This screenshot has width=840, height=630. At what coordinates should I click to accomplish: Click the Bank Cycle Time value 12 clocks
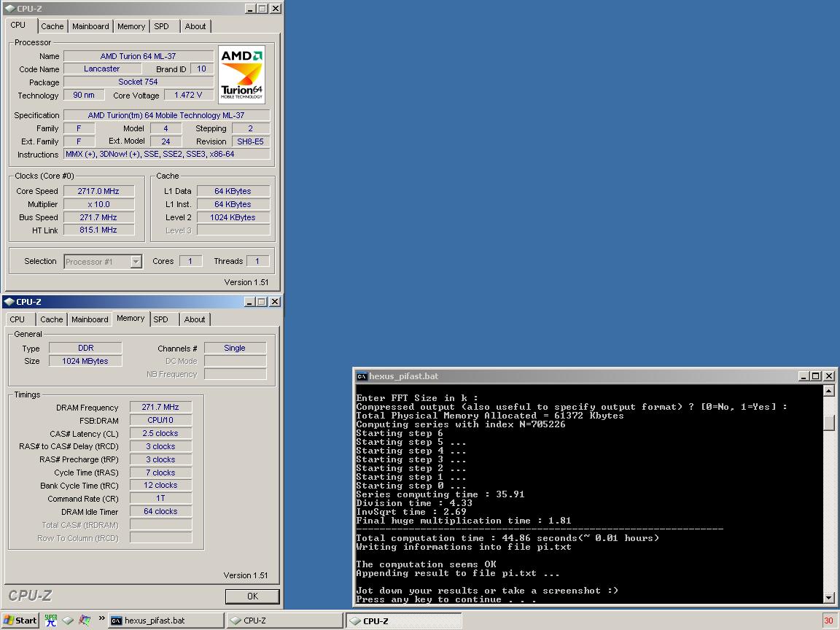pos(160,486)
